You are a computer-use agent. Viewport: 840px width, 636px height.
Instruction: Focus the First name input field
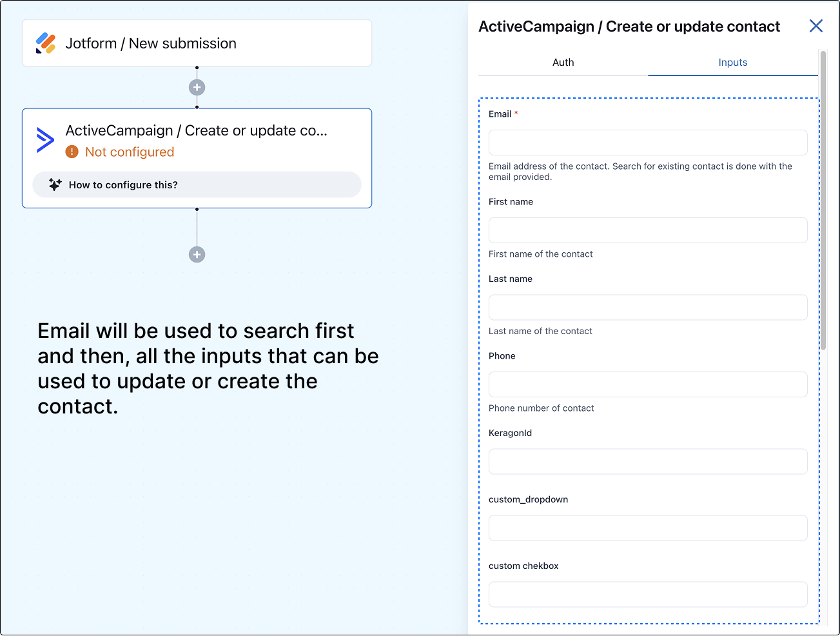(648, 230)
